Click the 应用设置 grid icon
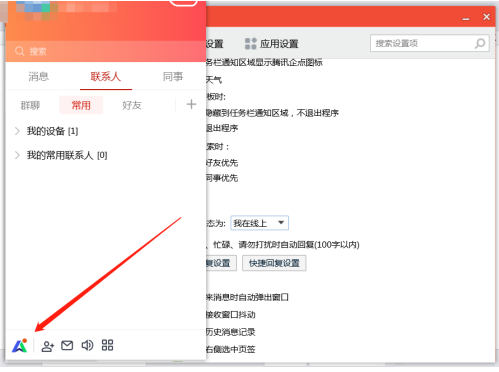 [251, 44]
